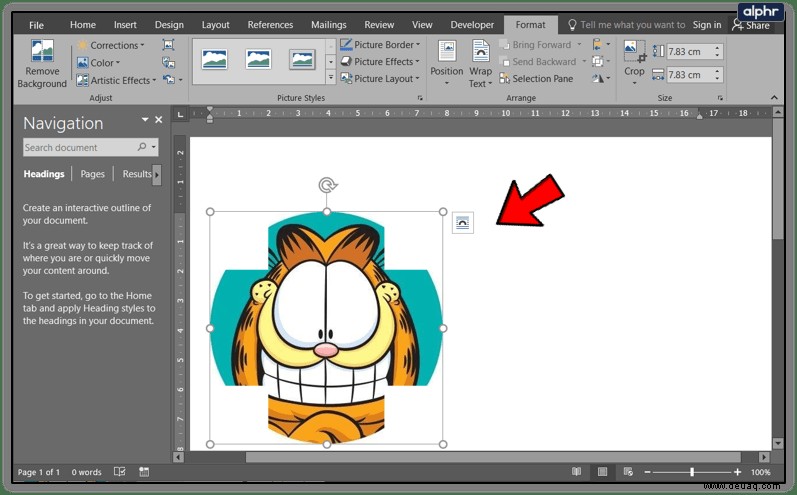Open the Position menu
Viewport: 797px width, 495px height.
pos(447,63)
